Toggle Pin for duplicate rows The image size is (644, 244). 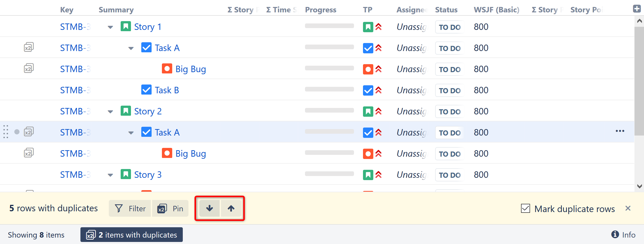[x=170, y=208]
